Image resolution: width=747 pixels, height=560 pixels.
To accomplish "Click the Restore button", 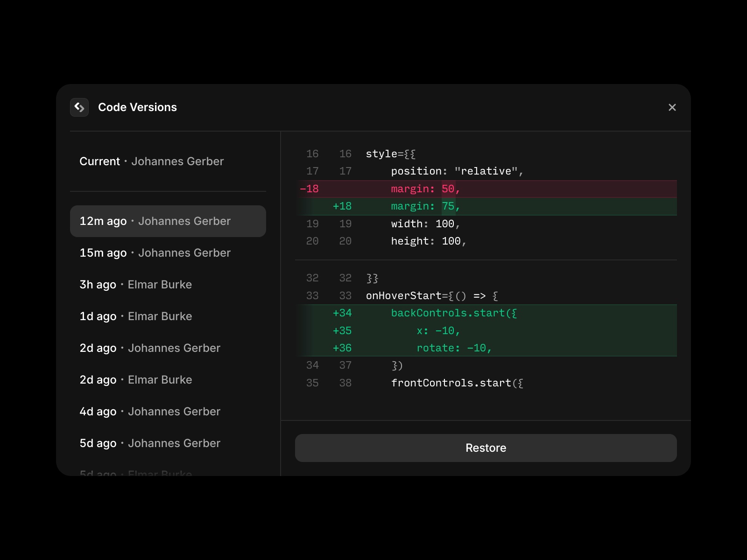I will [x=486, y=448].
